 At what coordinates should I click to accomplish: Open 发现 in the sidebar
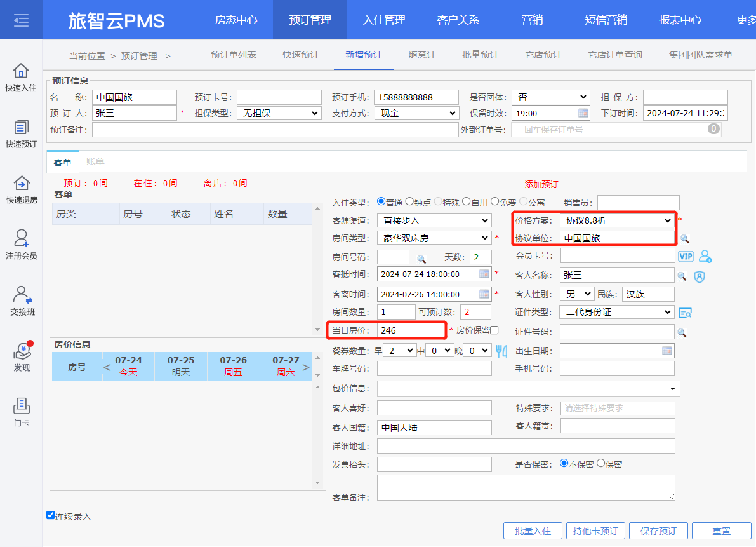(x=22, y=357)
